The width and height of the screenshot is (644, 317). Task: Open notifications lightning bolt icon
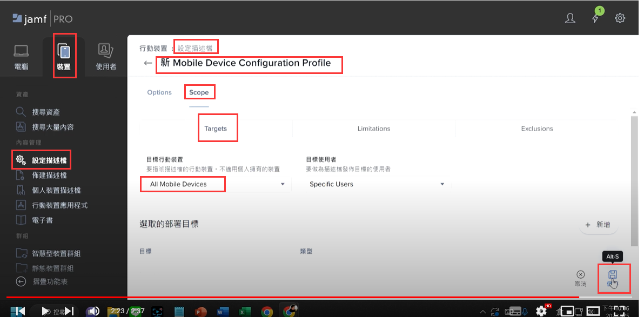[595, 18]
